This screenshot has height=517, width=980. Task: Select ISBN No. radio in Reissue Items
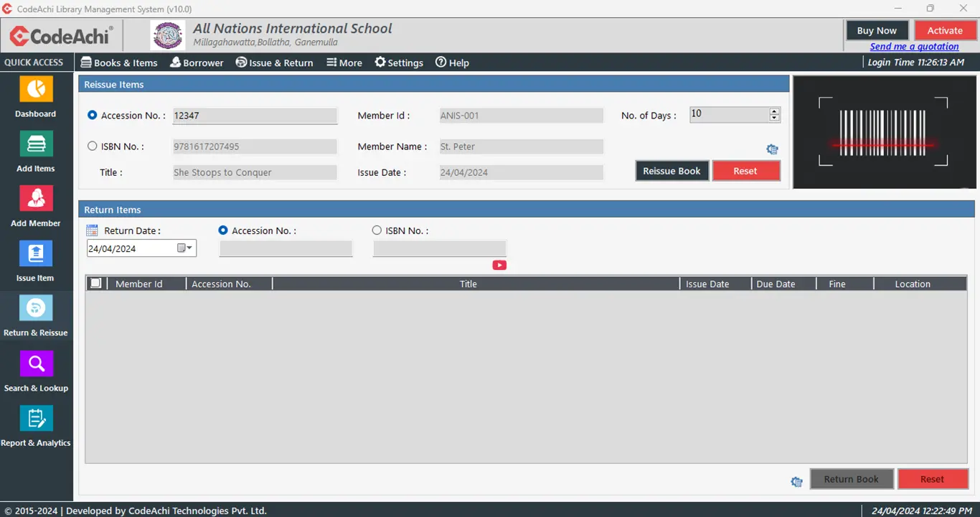pos(92,146)
